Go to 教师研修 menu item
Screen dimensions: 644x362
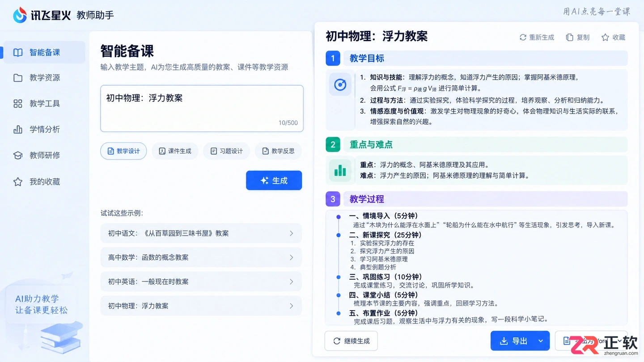point(44,156)
